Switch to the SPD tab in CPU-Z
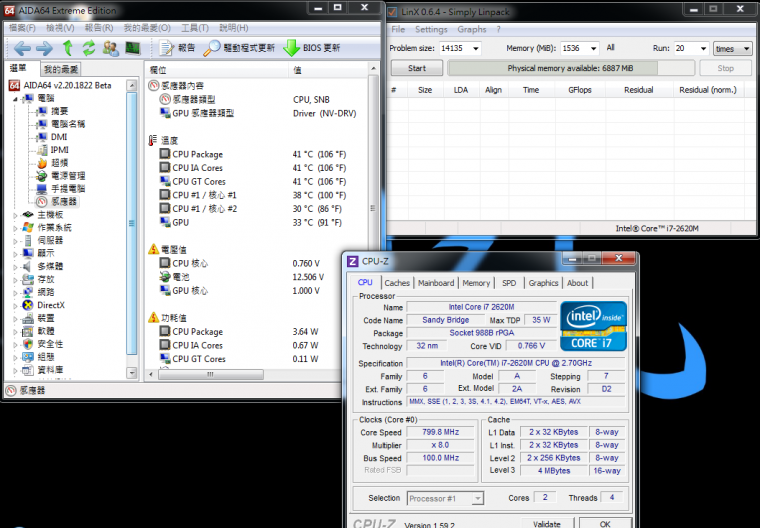760x528 pixels. click(x=509, y=283)
